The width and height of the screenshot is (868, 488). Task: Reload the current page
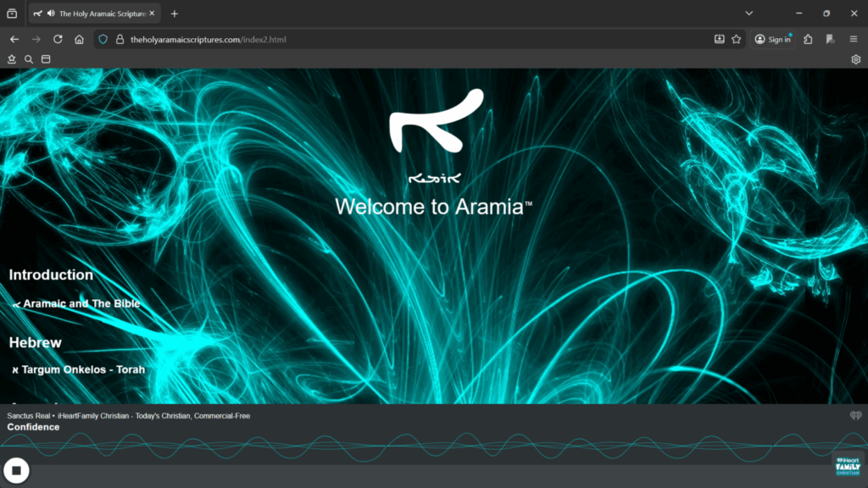tap(58, 39)
